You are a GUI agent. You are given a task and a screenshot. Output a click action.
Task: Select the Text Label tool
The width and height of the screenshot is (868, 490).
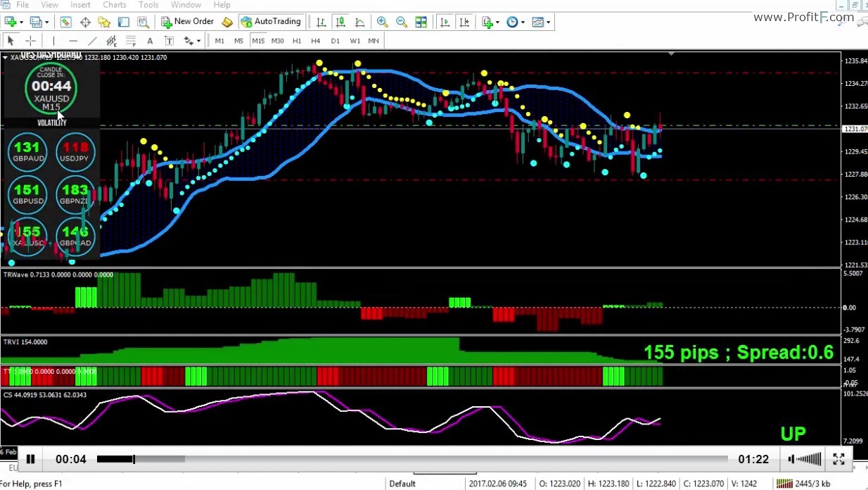169,41
